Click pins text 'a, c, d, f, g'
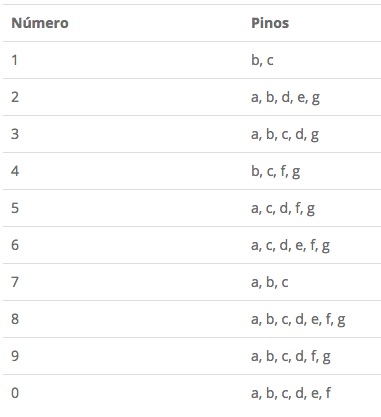The height and width of the screenshot is (417, 381). point(283,209)
